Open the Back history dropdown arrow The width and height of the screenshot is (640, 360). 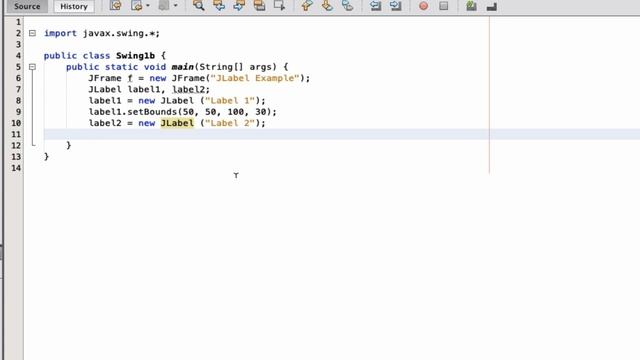pyautogui.click(x=148, y=6)
